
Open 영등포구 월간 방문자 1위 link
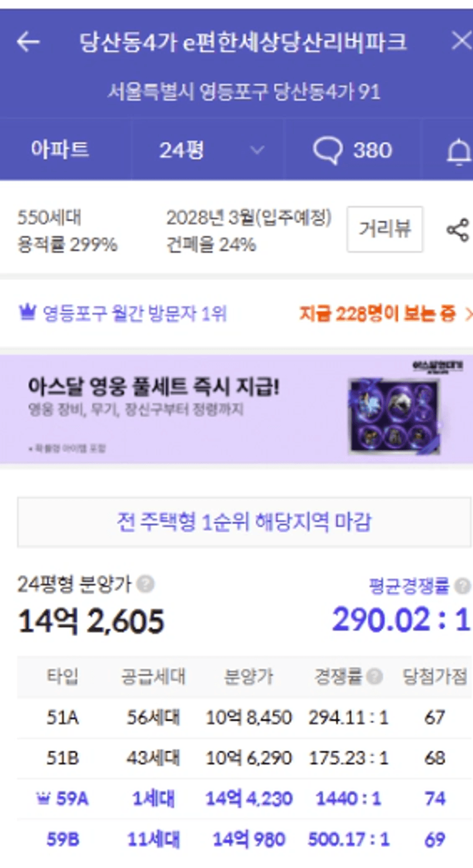(x=134, y=314)
